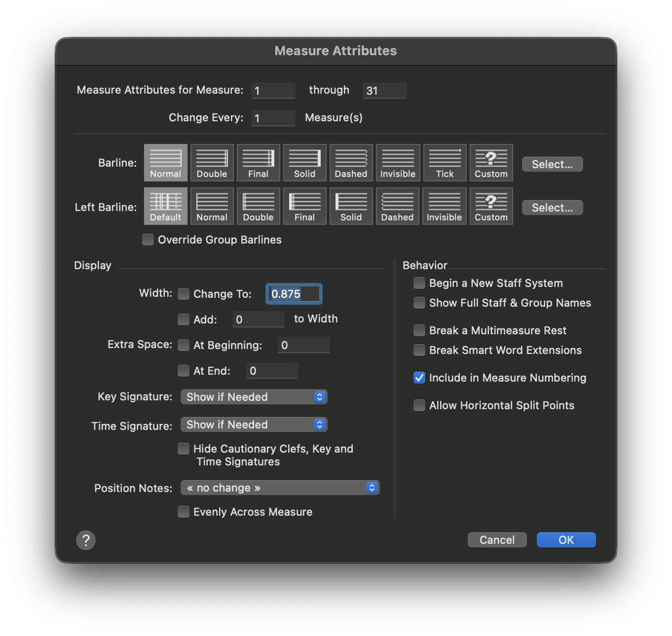The image size is (672, 636).
Task: Select the Custom Left Barline icon
Action: pyautogui.click(x=491, y=206)
